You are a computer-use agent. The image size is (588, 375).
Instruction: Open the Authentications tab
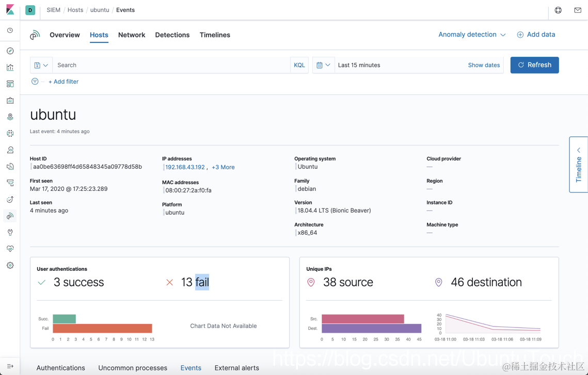pos(61,368)
